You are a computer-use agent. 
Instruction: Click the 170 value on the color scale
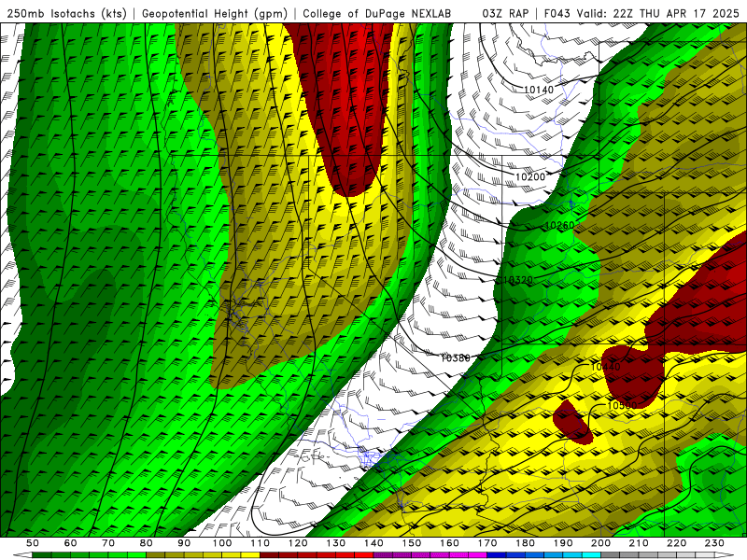[x=487, y=543]
